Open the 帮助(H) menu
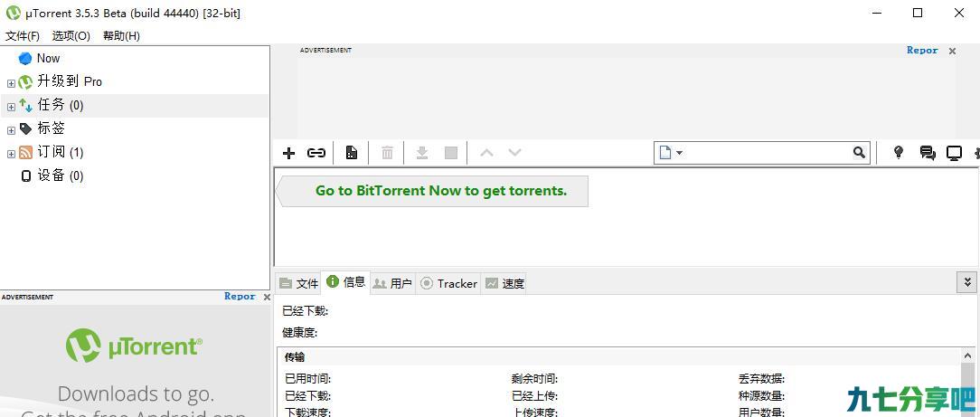This screenshot has height=417, width=980. coord(121,35)
